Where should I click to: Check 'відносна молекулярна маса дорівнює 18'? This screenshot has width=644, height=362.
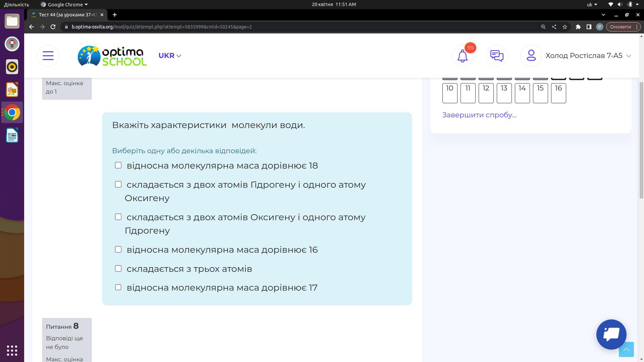pyautogui.click(x=118, y=165)
